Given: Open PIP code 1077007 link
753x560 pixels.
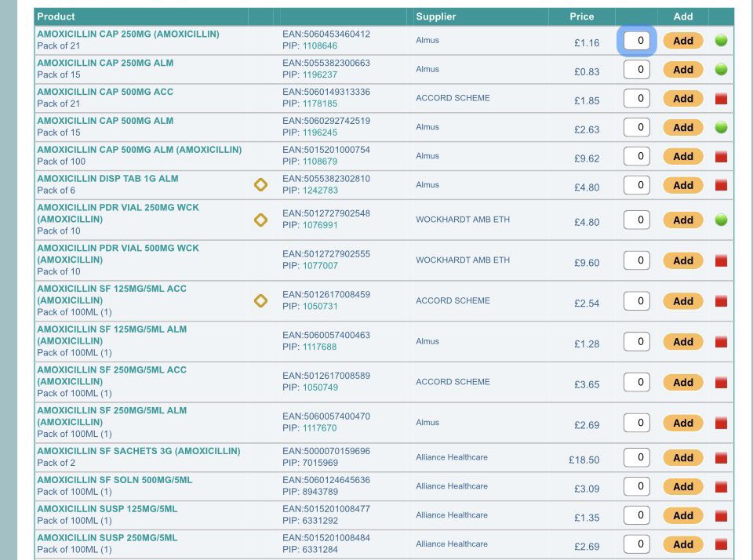Looking at the screenshot, I should 320,266.
